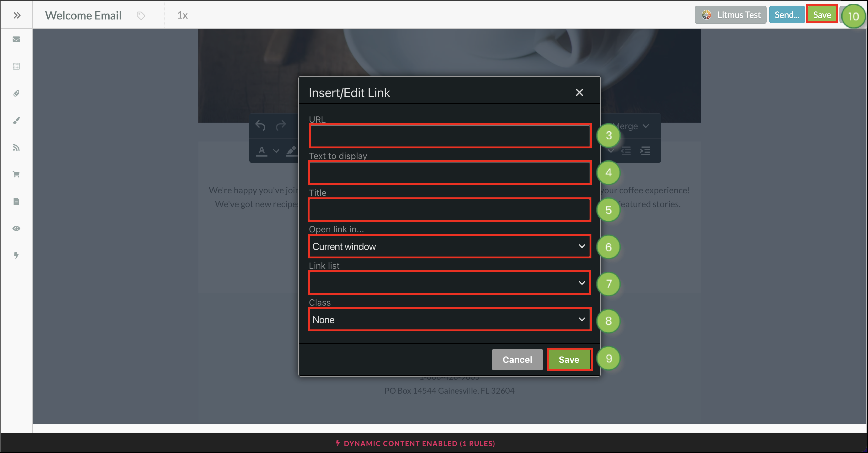Expand the Link list dropdown
The width and height of the screenshot is (868, 453).
pyautogui.click(x=450, y=283)
